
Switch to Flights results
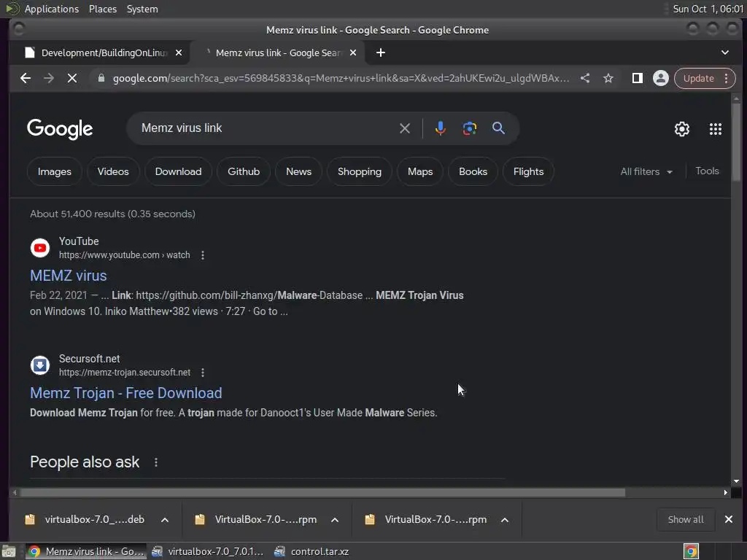[x=528, y=171]
